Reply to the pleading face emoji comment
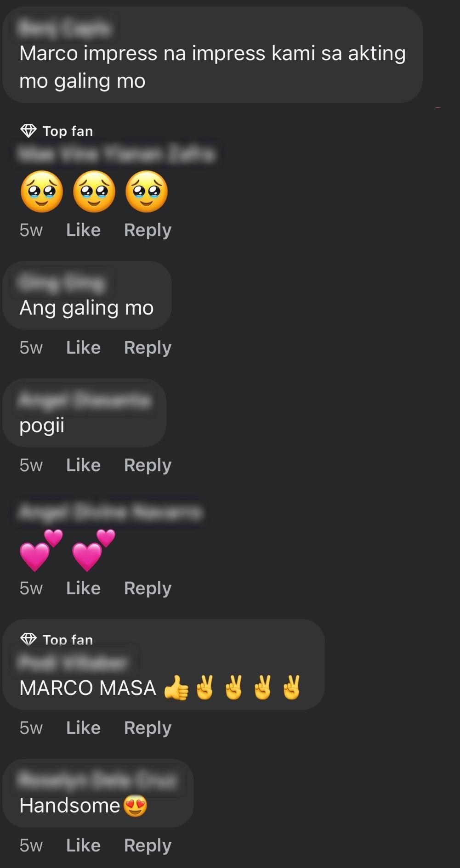The image size is (460, 868). click(148, 230)
